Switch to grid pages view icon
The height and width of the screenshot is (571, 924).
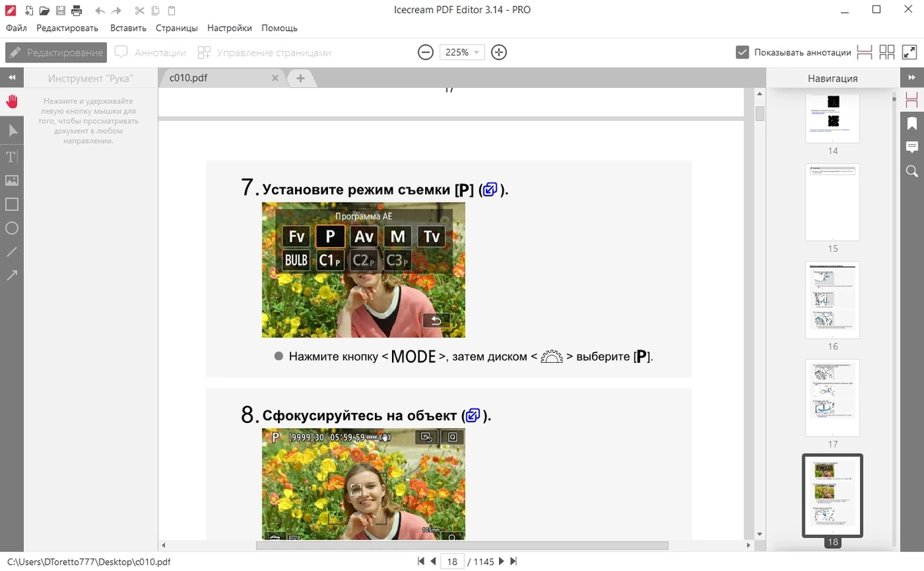click(887, 52)
